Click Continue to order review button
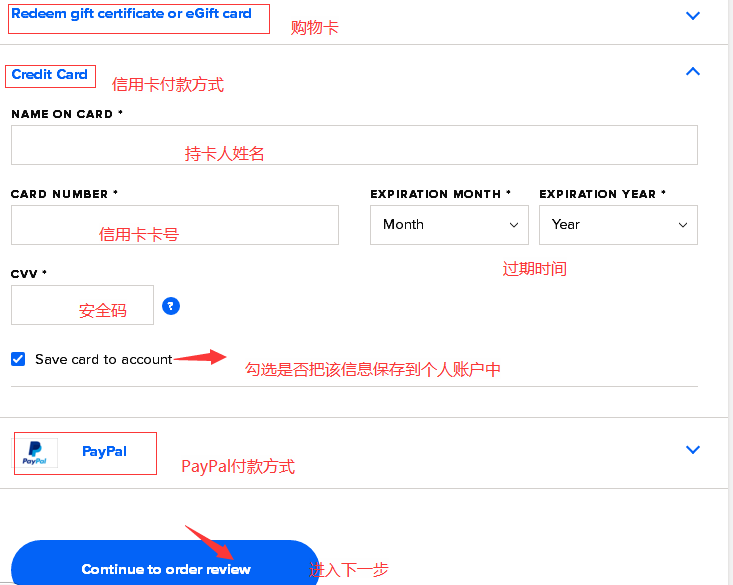 click(x=165, y=564)
